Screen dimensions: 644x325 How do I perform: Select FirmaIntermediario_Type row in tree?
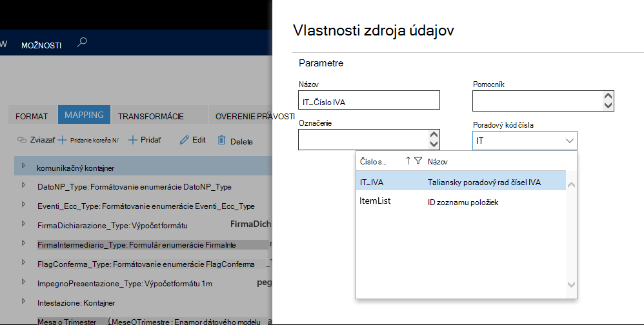[143, 244]
